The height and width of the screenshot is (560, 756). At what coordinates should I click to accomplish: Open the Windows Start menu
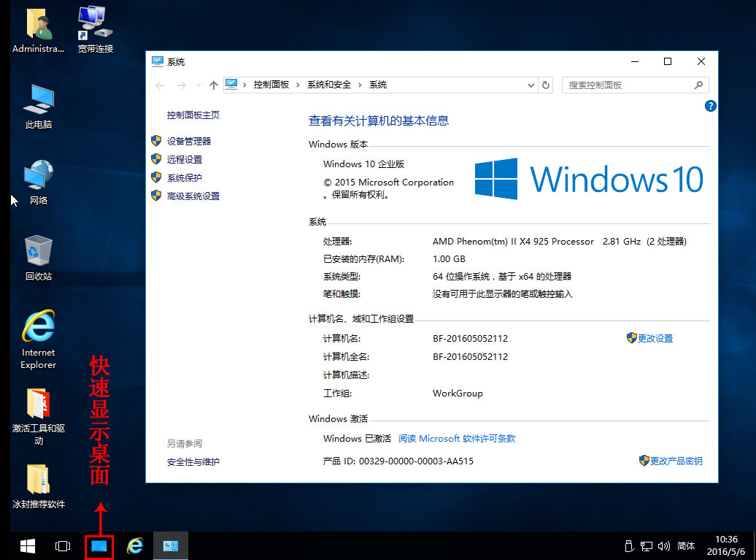tap(28, 546)
